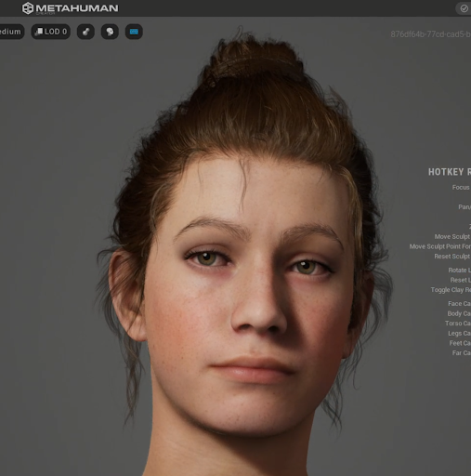The height and width of the screenshot is (476, 471).
Task: Open the Medium quality dropdown
Action: (12, 32)
